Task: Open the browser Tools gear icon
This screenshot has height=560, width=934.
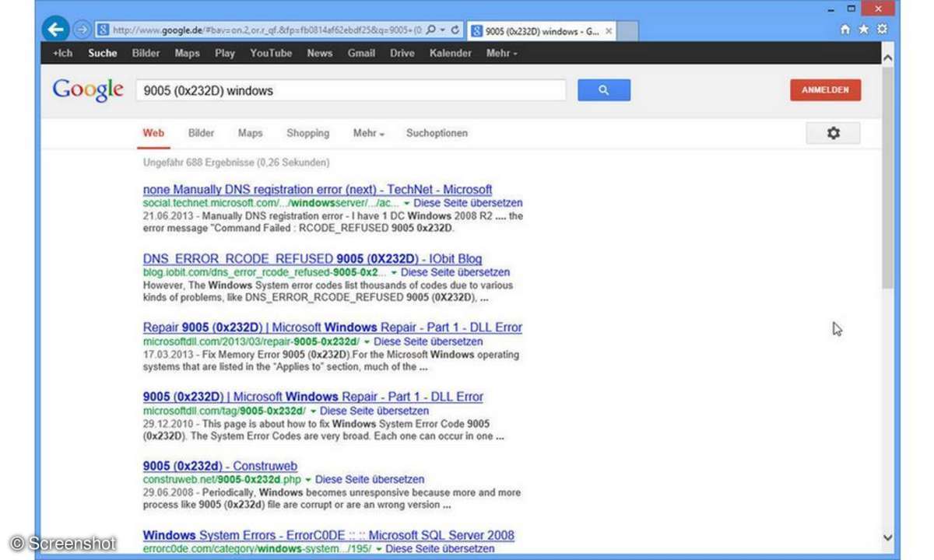Action: (x=882, y=30)
